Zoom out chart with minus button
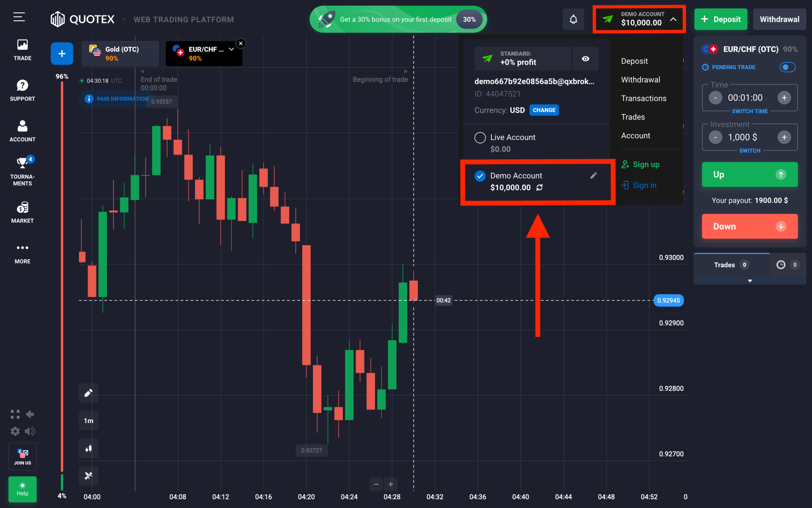 click(x=376, y=484)
